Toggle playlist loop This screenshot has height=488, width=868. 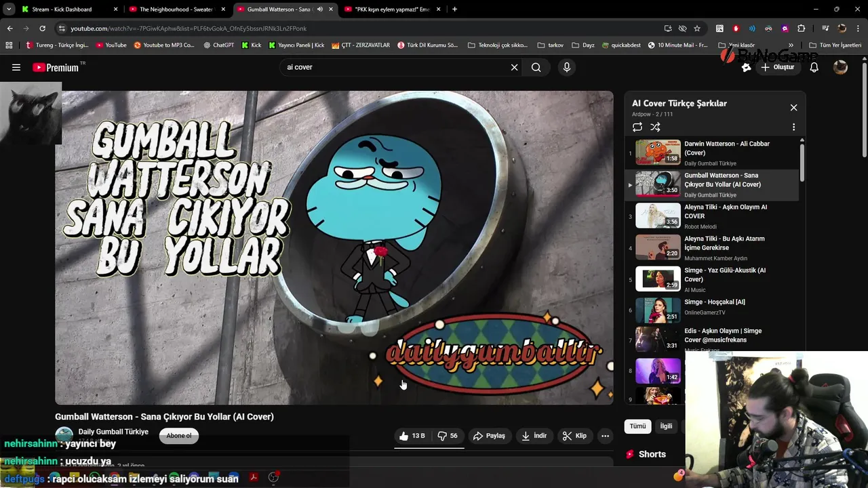coord(637,127)
